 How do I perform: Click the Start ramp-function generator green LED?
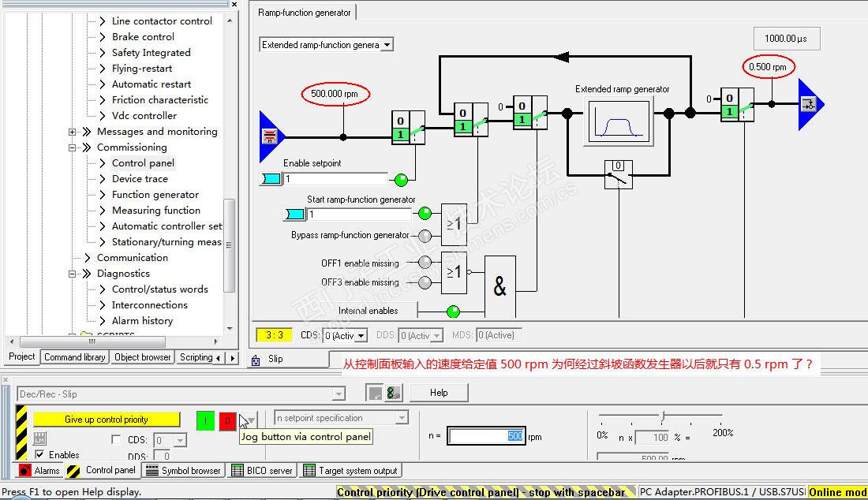(x=425, y=214)
